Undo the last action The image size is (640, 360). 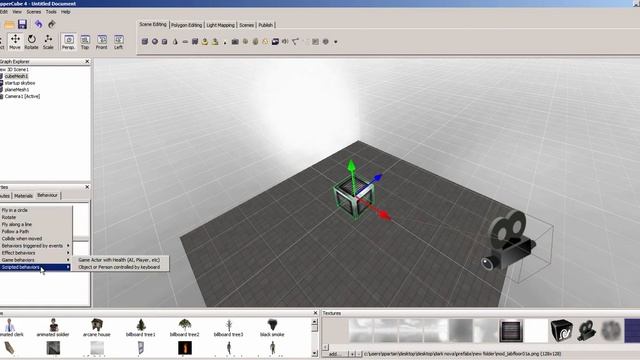pos(38,24)
